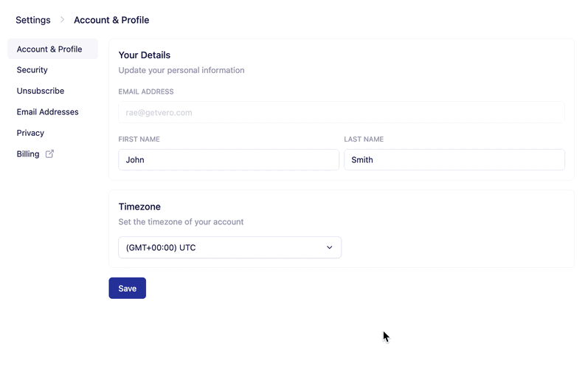Select Account & Profile in sidebar
The height and width of the screenshot is (391, 588).
(x=49, y=49)
